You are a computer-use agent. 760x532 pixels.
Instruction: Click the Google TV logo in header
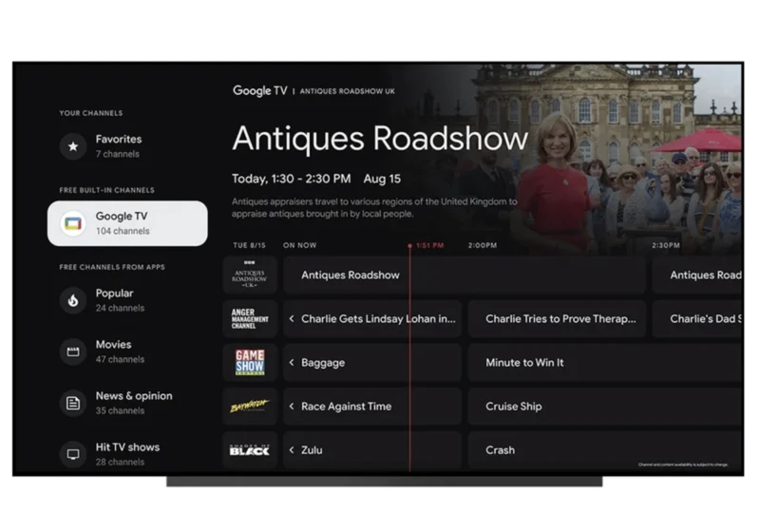coord(259,90)
